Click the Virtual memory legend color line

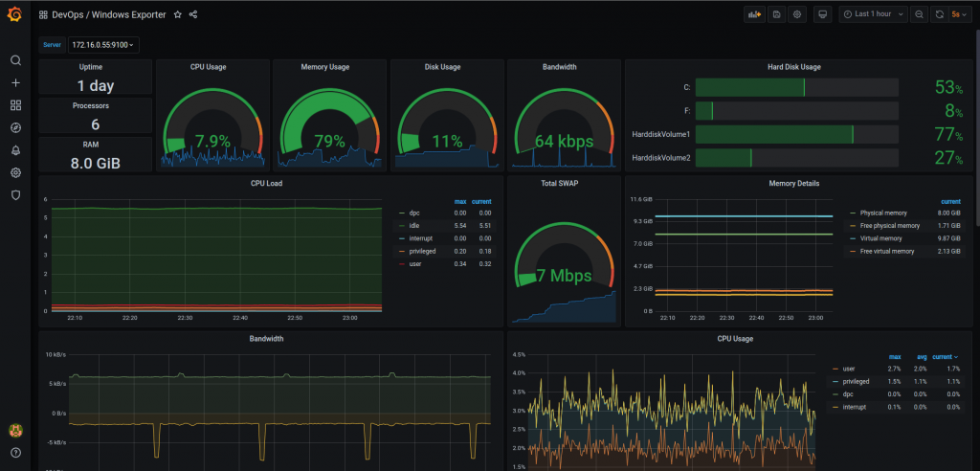pyautogui.click(x=851, y=238)
